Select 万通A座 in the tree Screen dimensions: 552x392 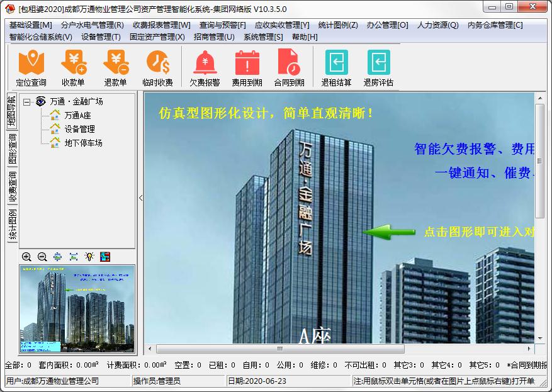(x=77, y=115)
